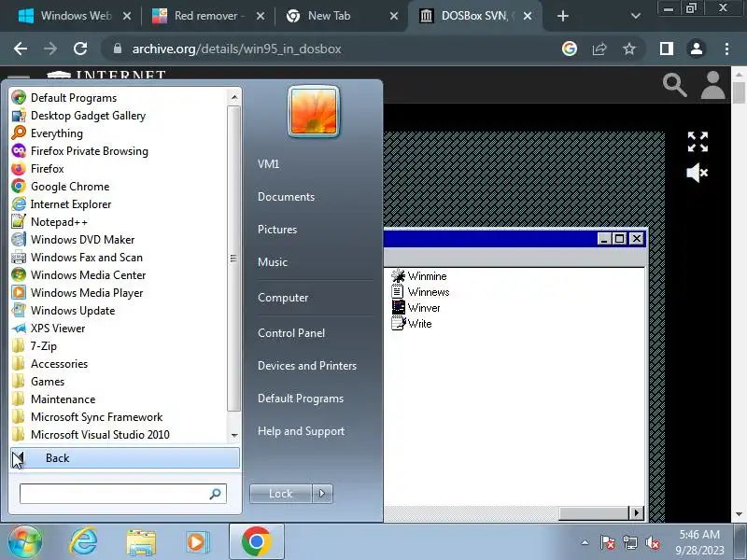
Task: Open the tab search chevron in Chrome
Action: [636, 16]
